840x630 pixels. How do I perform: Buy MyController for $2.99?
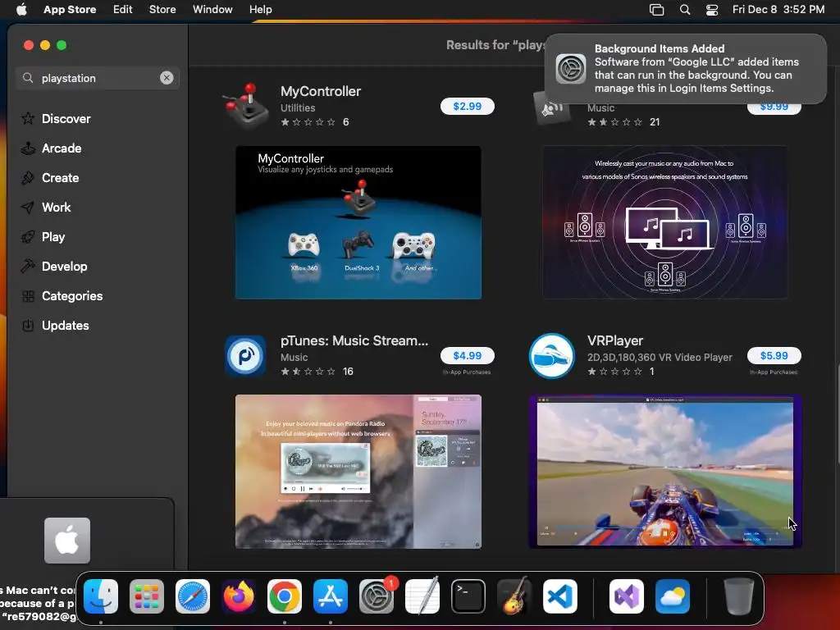(467, 106)
